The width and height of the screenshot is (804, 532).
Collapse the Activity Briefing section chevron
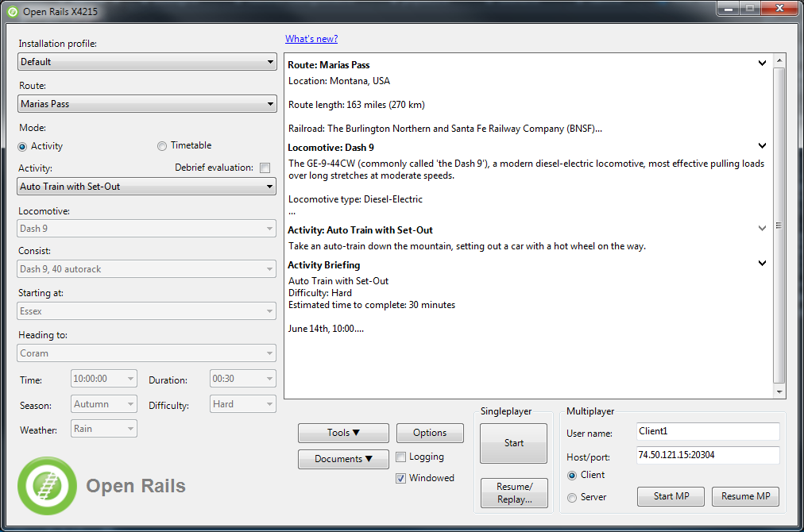pyautogui.click(x=762, y=263)
